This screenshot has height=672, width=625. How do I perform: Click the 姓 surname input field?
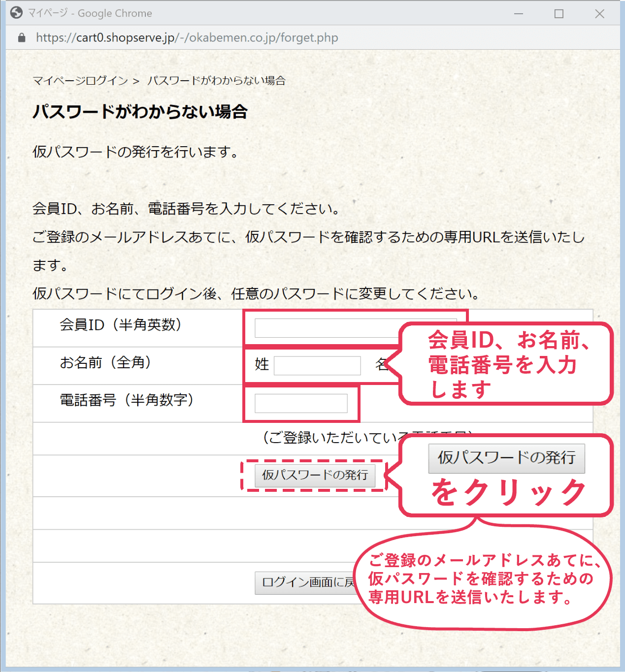(317, 366)
